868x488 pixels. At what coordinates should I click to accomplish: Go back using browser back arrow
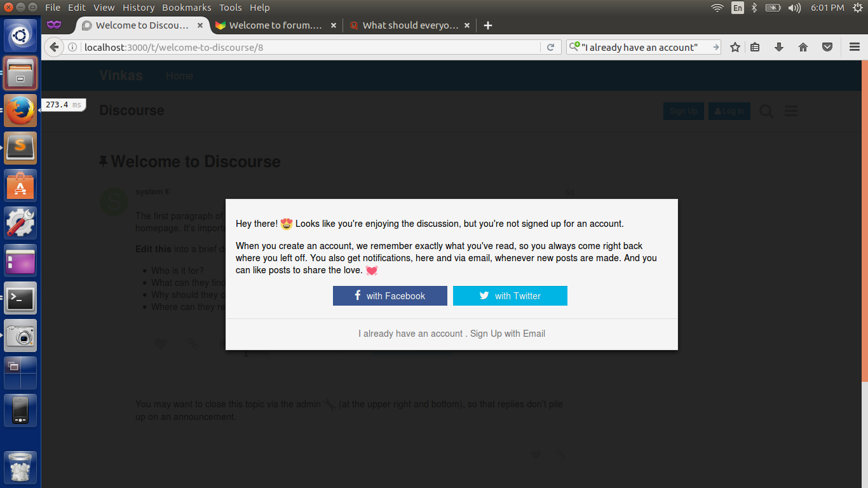click(x=54, y=47)
